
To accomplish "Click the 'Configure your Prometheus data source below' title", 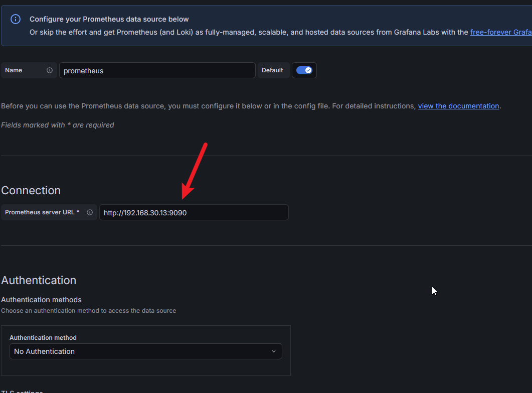I will [109, 19].
